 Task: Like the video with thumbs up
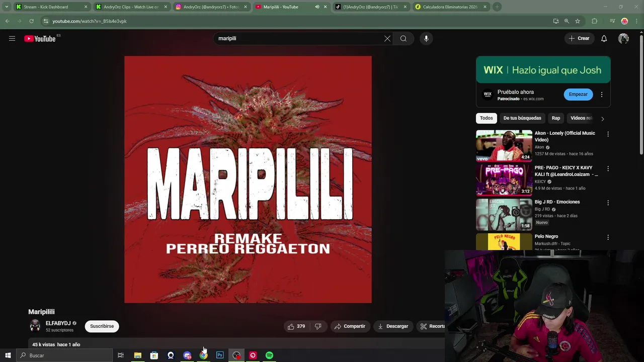(x=296, y=326)
